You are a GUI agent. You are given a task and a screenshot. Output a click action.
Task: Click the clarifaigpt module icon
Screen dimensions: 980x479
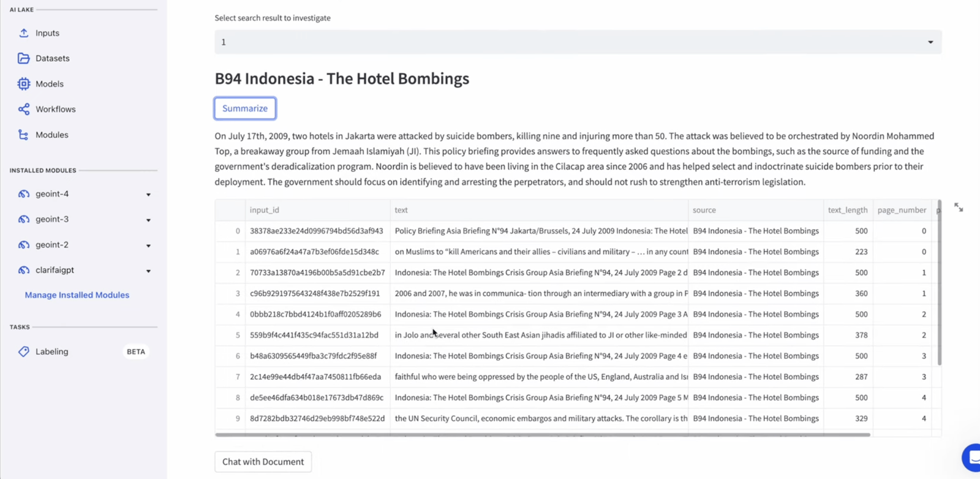[x=24, y=270]
